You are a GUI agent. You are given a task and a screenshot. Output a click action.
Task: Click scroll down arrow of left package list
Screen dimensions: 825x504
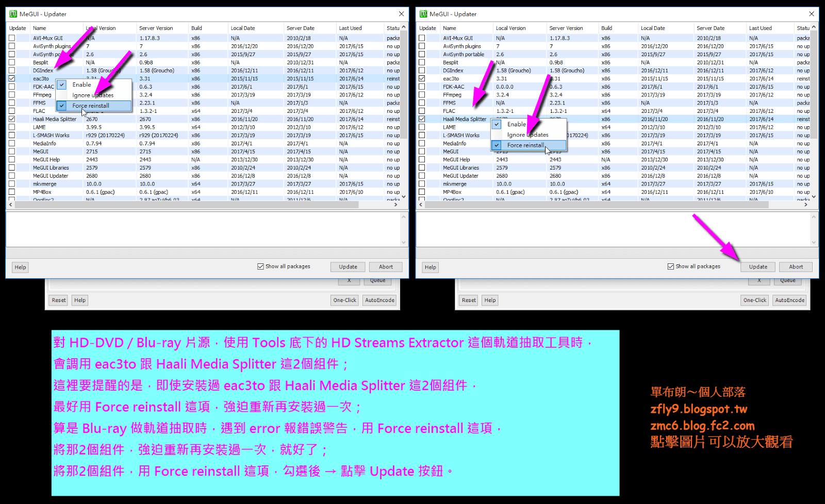(404, 197)
